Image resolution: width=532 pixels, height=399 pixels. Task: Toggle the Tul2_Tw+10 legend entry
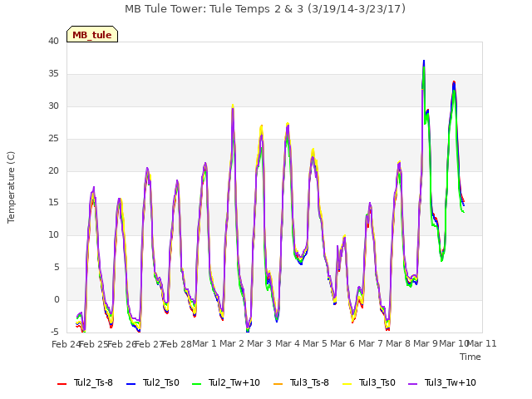point(226,382)
